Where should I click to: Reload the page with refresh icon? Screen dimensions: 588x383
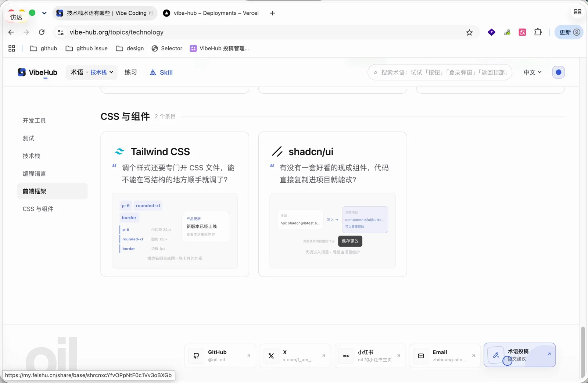click(x=42, y=32)
